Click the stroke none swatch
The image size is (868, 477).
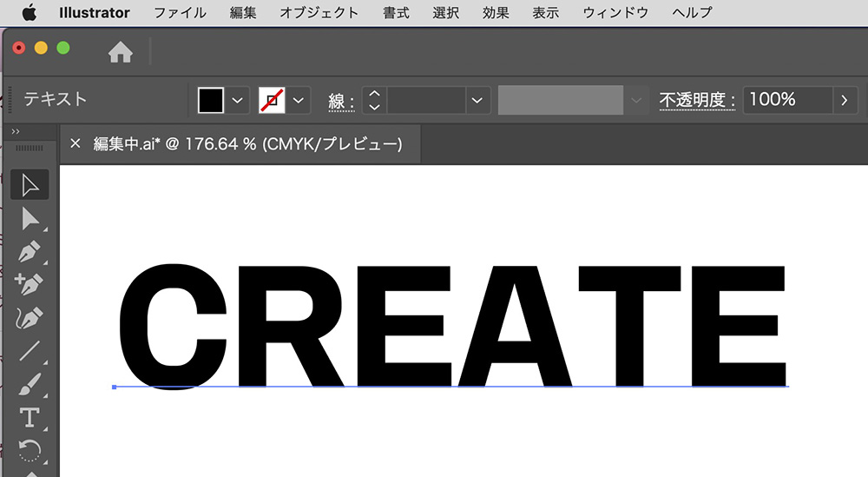272,100
